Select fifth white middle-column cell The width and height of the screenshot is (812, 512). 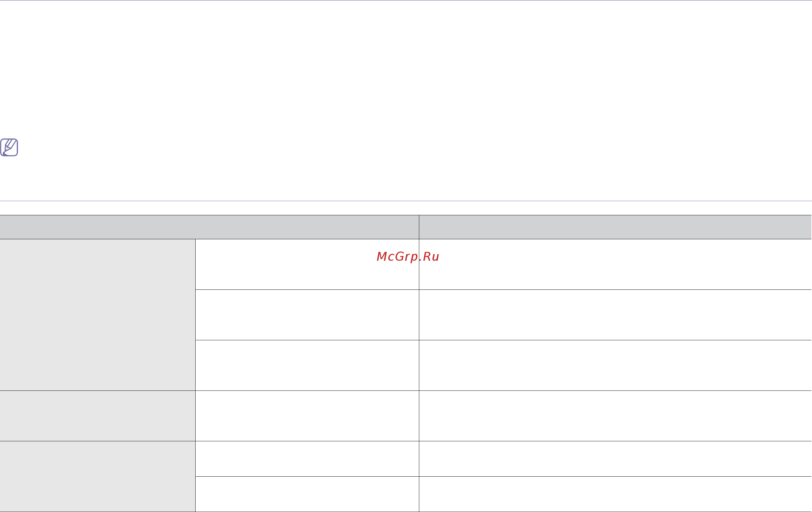point(307,459)
